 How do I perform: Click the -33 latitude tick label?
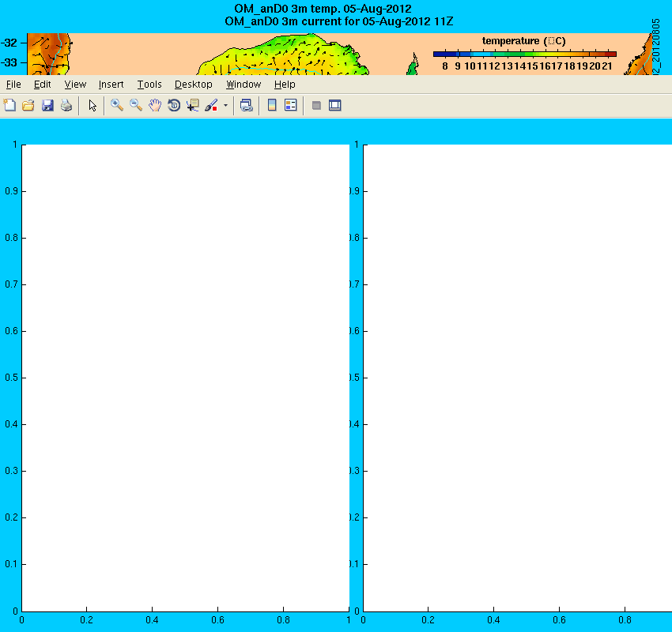[x=9, y=62]
